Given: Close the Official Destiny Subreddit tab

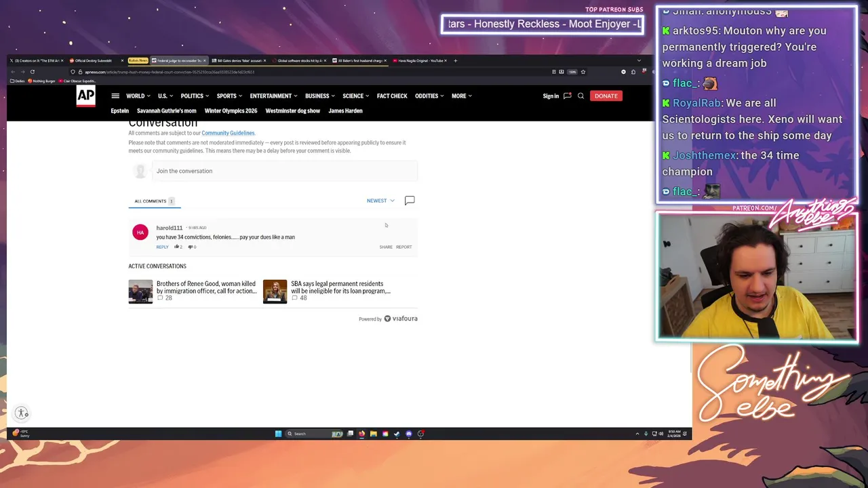Looking at the screenshot, I should point(123,60).
